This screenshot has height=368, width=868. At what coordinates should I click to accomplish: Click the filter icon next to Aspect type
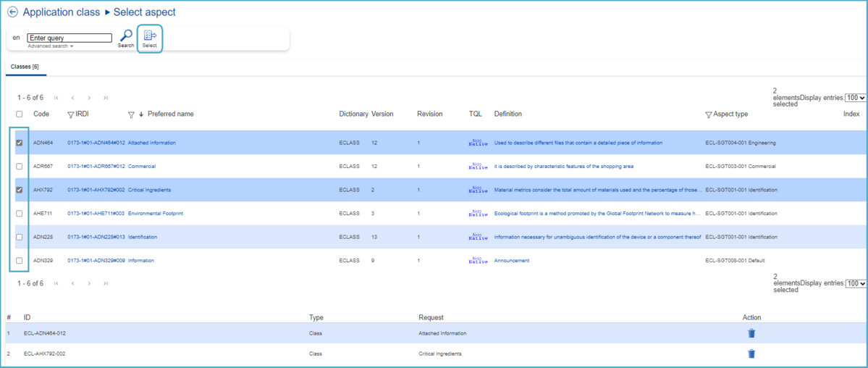pos(709,114)
